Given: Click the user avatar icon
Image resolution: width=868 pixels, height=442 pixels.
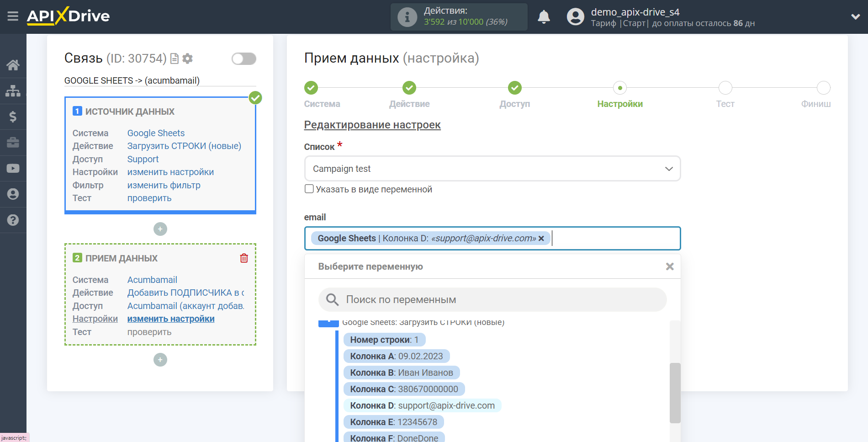Looking at the screenshot, I should pyautogui.click(x=575, y=17).
